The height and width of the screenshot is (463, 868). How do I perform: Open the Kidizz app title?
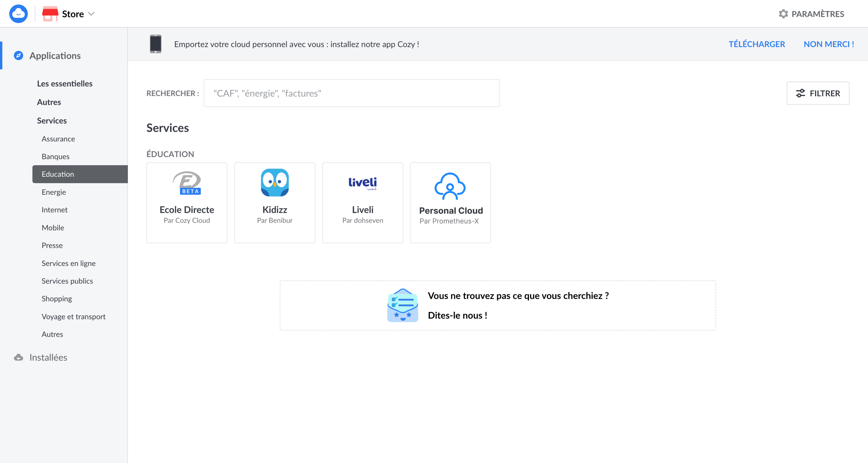click(275, 210)
